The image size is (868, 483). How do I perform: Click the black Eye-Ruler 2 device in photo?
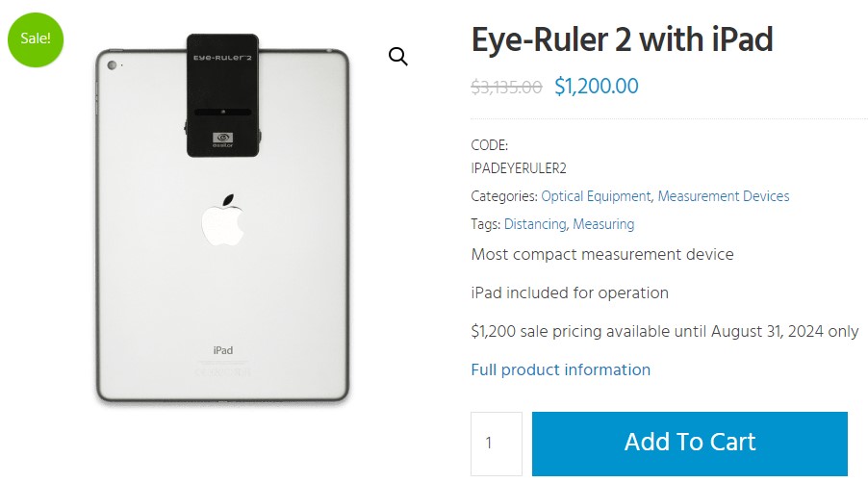click(x=222, y=95)
